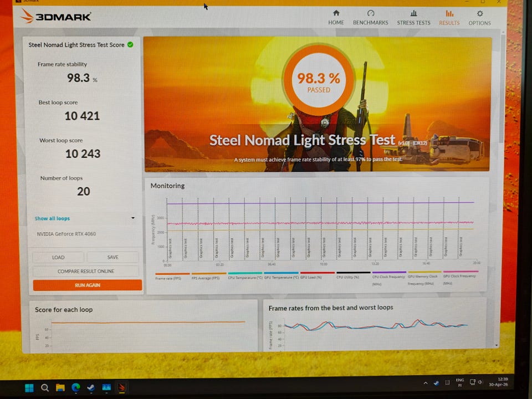Click the number of loops value 20
The height and width of the screenshot is (399, 532).
pyautogui.click(x=84, y=191)
